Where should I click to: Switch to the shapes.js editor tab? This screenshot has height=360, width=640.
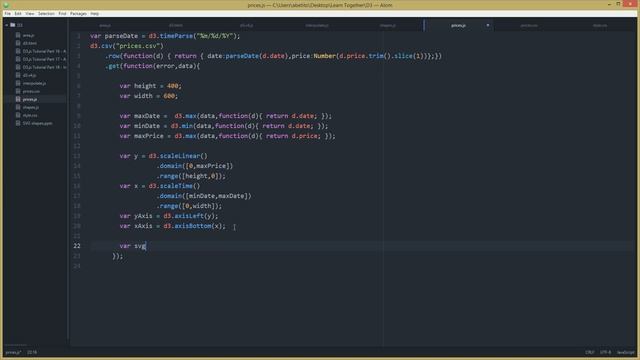(388, 25)
